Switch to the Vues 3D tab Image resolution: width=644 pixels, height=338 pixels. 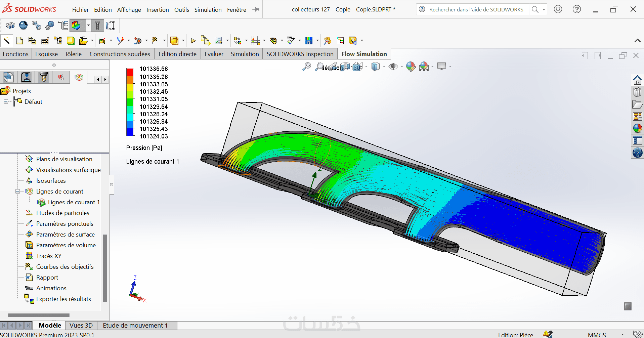[x=81, y=325]
